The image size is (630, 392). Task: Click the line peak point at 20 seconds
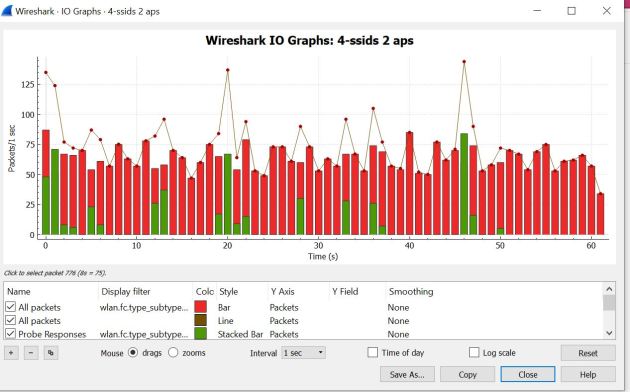[228, 70]
